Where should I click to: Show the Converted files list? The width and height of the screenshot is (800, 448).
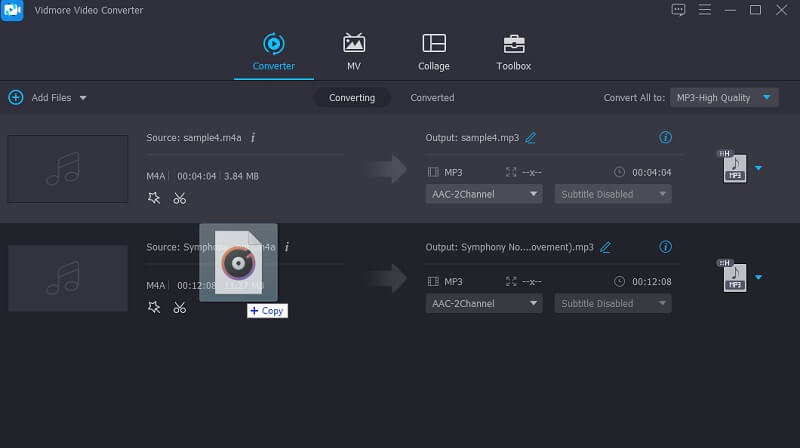[432, 98]
